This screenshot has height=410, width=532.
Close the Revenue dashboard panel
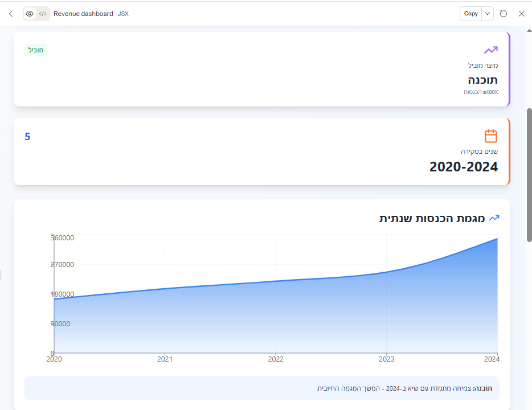point(521,14)
